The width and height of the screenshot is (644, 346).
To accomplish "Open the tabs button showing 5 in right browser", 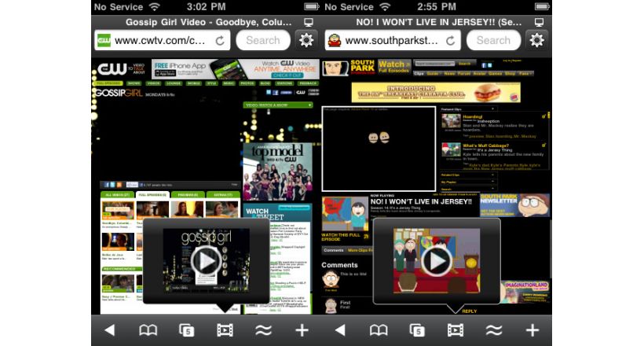I will coord(417,330).
